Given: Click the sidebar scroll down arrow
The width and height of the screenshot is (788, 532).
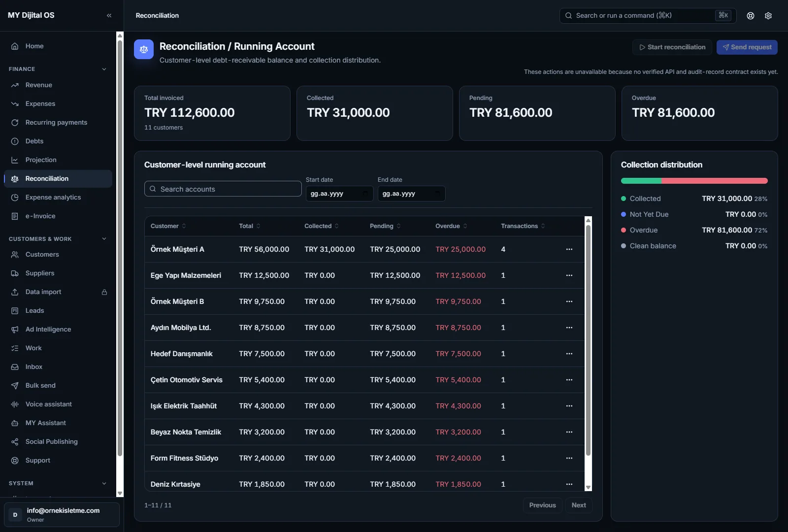Looking at the screenshot, I should 120,493.
